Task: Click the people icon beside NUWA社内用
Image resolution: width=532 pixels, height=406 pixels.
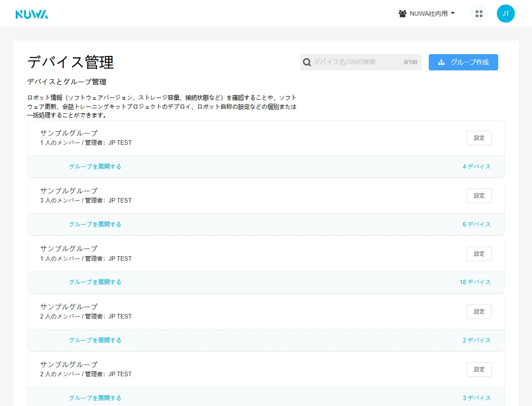Action: [x=403, y=14]
